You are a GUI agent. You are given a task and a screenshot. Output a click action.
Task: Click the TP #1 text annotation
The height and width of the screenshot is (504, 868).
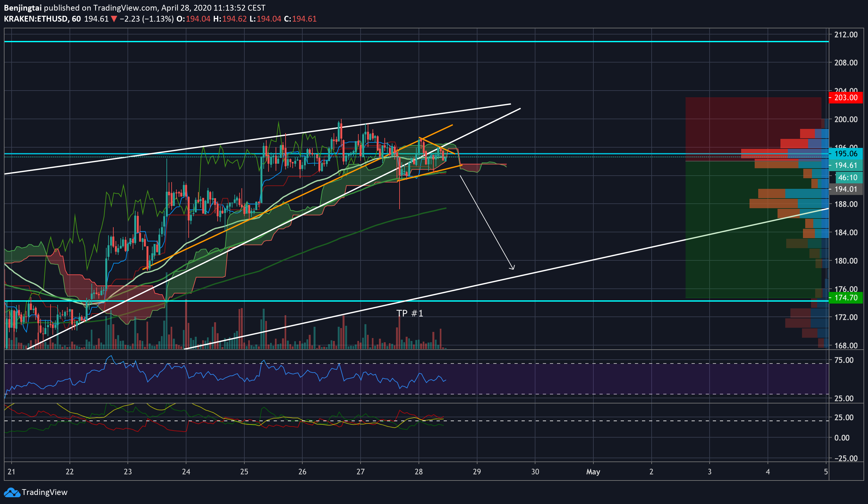coord(410,313)
